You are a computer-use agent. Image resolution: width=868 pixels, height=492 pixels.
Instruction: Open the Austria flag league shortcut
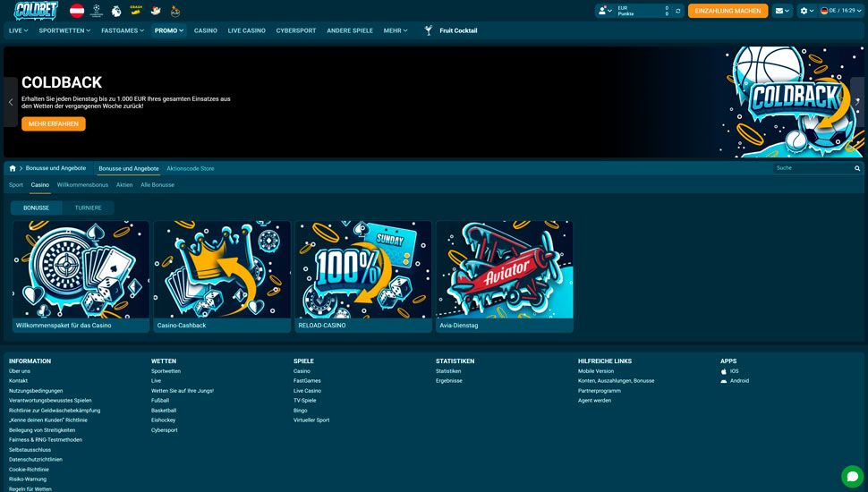click(77, 11)
